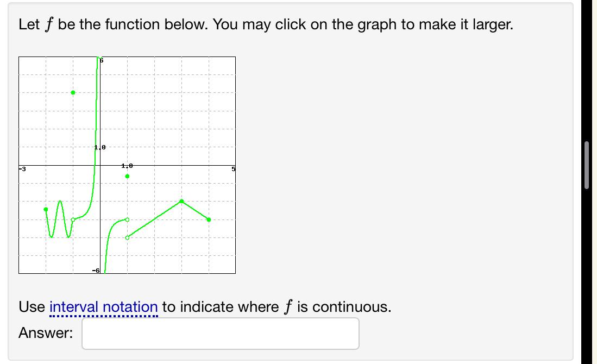Screen dimensions: 597x364
Task: Open the interval notation help link
Action: (x=103, y=306)
